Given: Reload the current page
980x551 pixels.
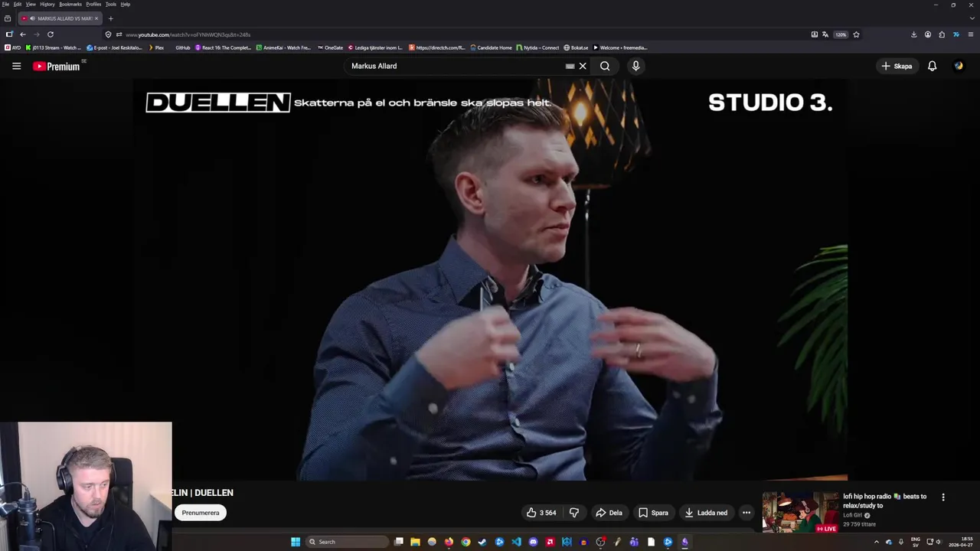Looking at the screenshot, I should point(51,34).
